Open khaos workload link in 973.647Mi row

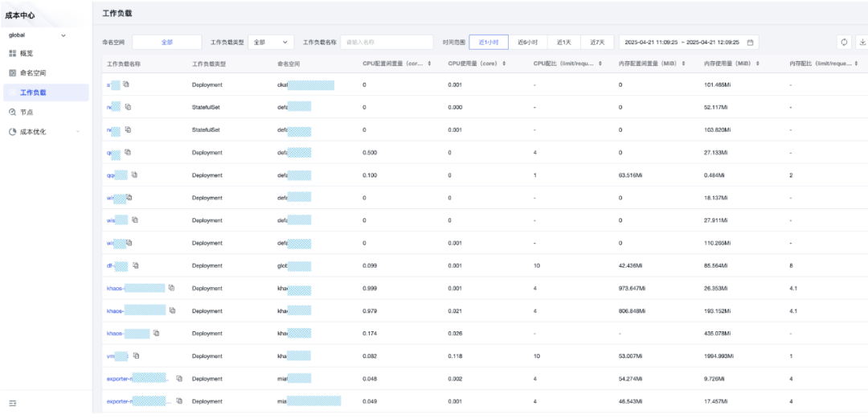pyautogui.click(x=136, y=288)
